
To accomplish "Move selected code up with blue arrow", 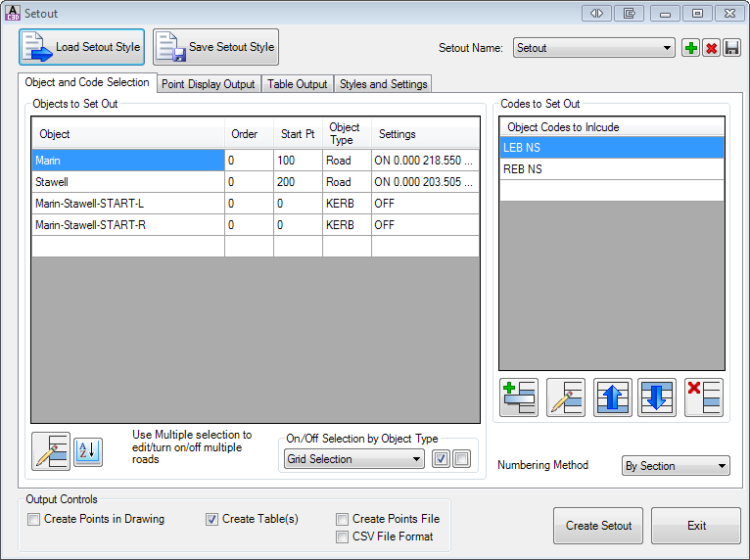I will [x=612, y=397].
